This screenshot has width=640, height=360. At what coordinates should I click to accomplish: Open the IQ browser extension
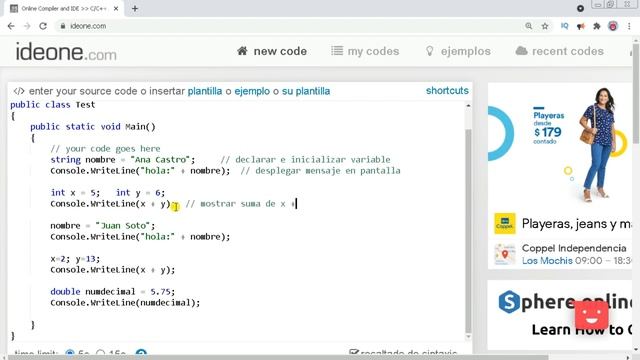click(x=564, y=26)
